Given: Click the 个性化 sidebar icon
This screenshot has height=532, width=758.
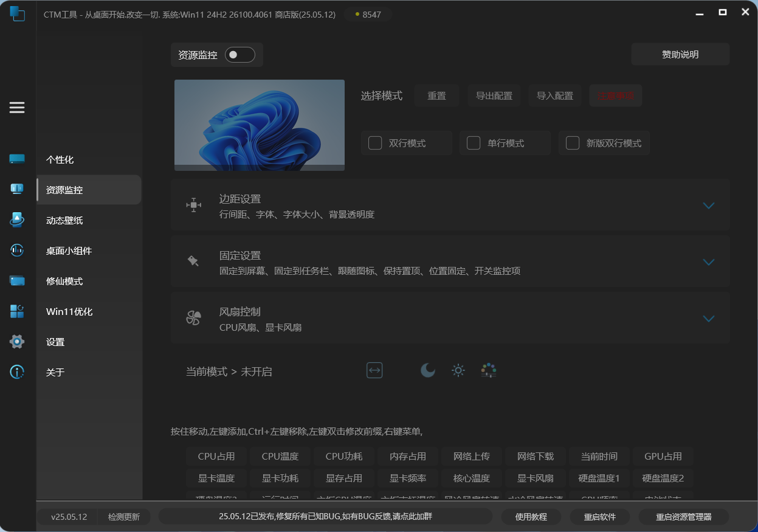Looking at the screenshot, I should tap(17, 159).
